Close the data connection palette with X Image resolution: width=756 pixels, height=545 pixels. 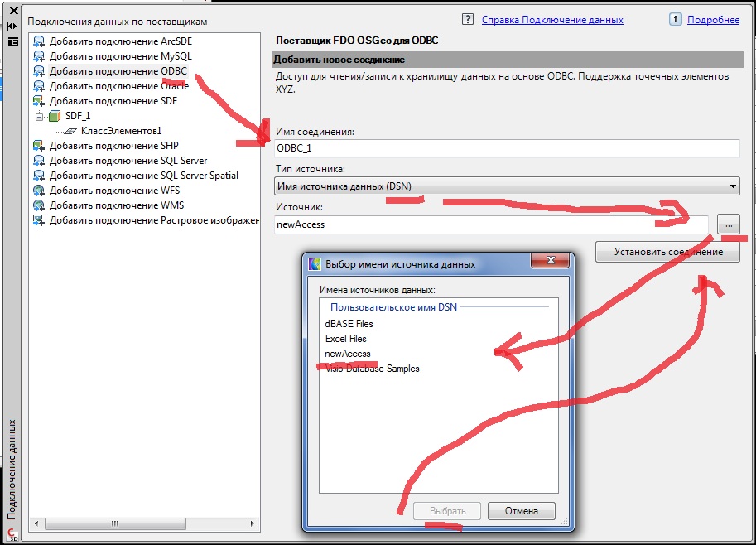point(13,11)
